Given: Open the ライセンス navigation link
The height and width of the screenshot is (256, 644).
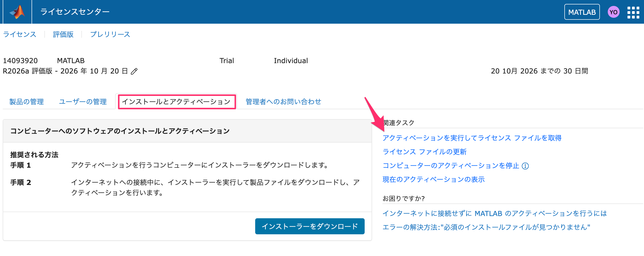Looking at the screenshot, I should point(19,34).
